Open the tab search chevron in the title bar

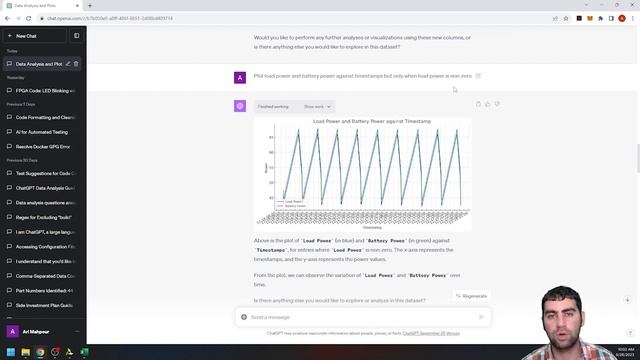click(x=586, y=5)
